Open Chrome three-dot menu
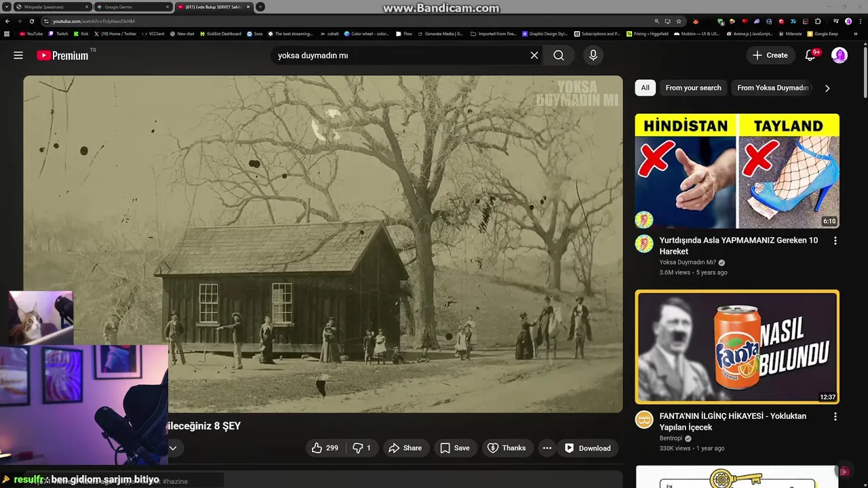 pos(861,21)
